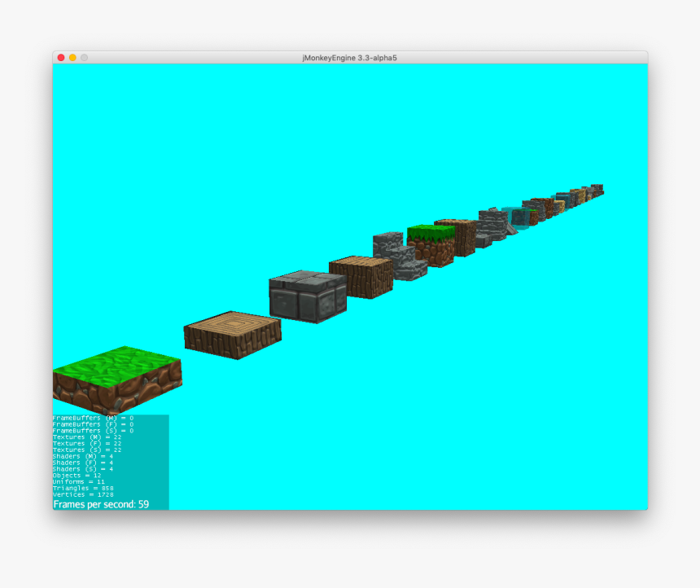Select the nearest full grass-topped dirt cube
This screenshot has width=700, height=588.
click(431, 246)
